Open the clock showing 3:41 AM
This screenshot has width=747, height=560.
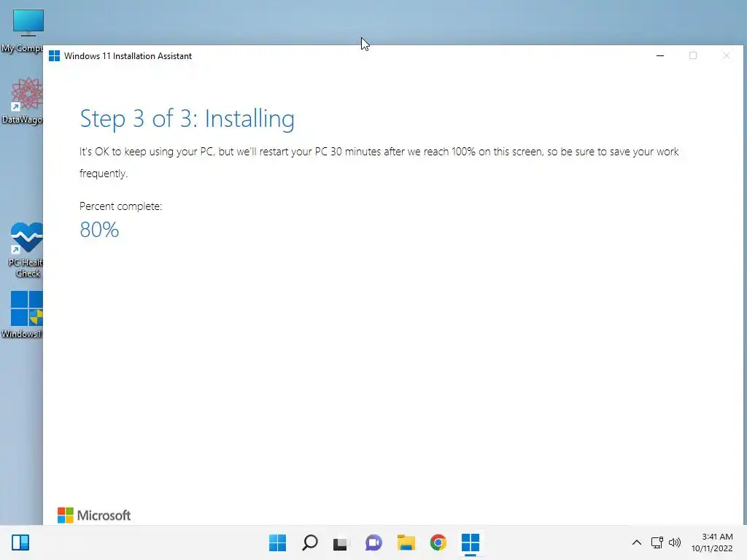[712, 542]
